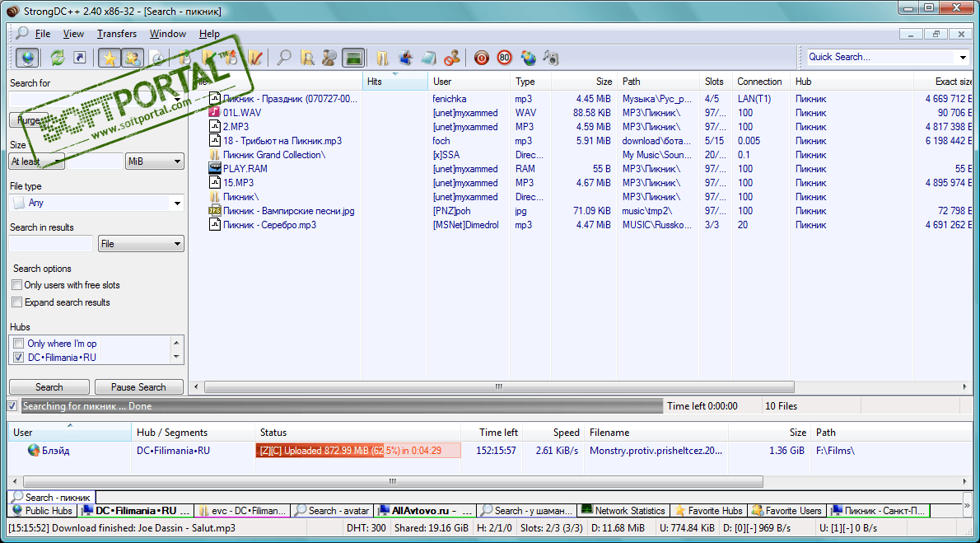Check Only where I'm op hub option
Viewport: 980px width, 543px height.
tap(19, 344)
